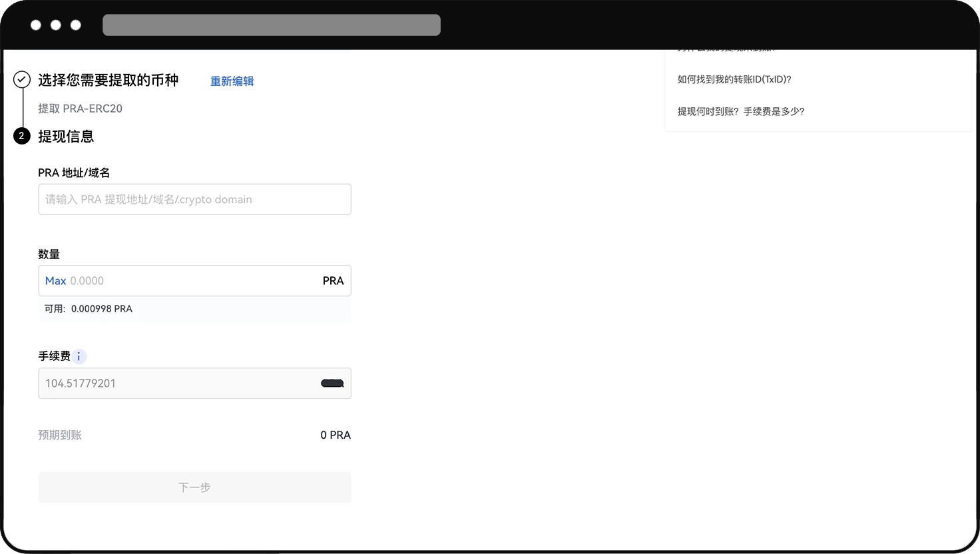Image resolution: width=980 pixels, height=554 pixels.
Task: Open FAQ 提现何时到账？手续费是多少?
Action: pos(741,111)
